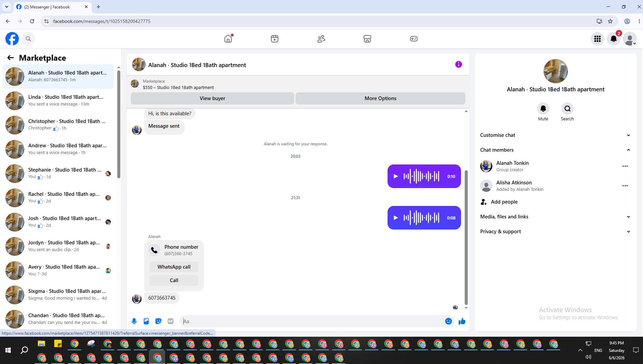Click the View buyer button
This screenshot has height=364, width=643.
click(x=212, y=98)
